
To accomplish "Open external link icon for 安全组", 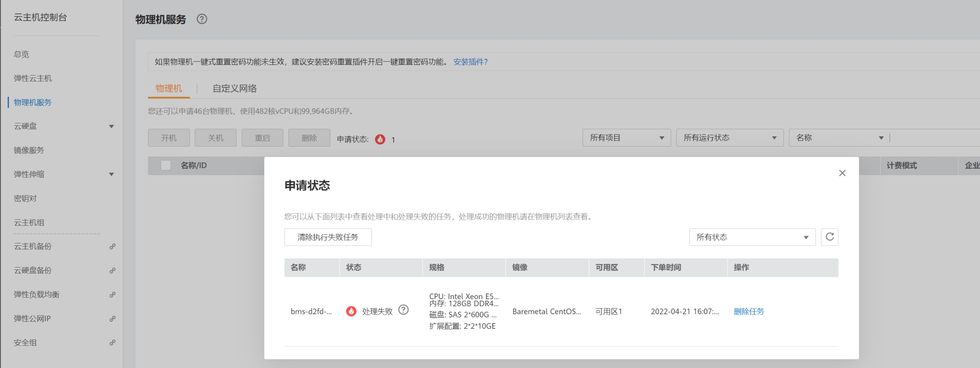I will pyautogui.click(x=112, y=342).
